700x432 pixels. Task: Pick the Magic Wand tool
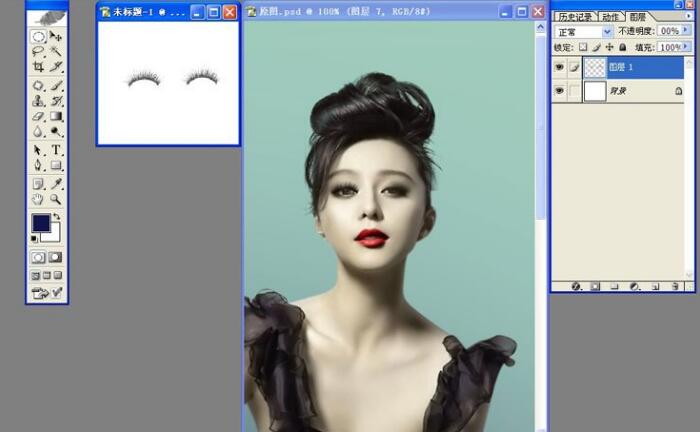56,50
